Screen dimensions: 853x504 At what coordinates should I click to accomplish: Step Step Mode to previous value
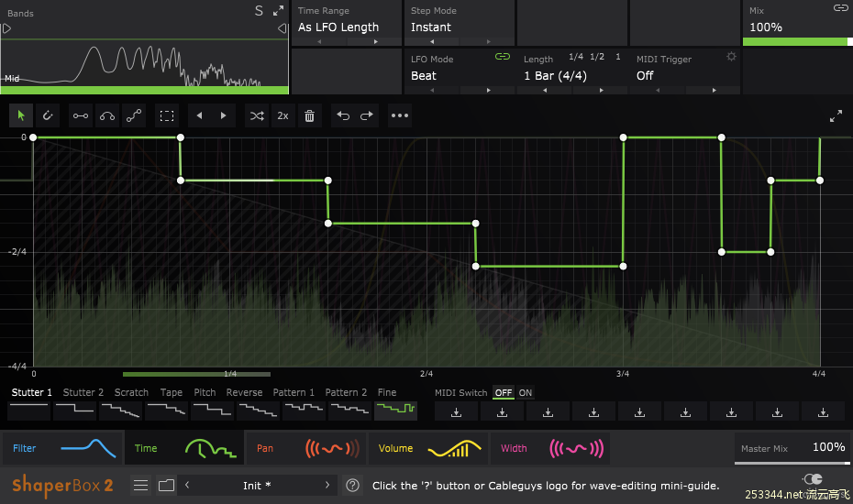point(432,42)
